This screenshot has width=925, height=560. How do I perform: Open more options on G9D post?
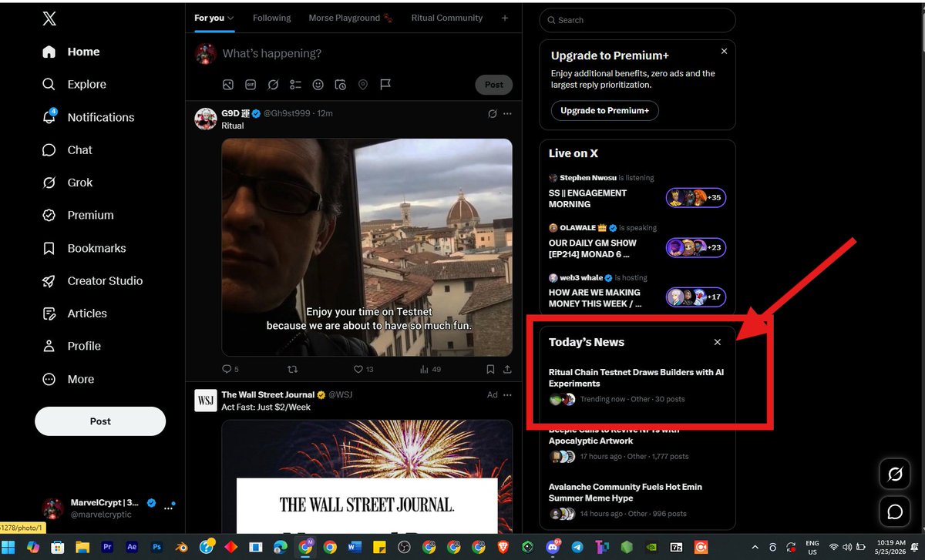507,114
